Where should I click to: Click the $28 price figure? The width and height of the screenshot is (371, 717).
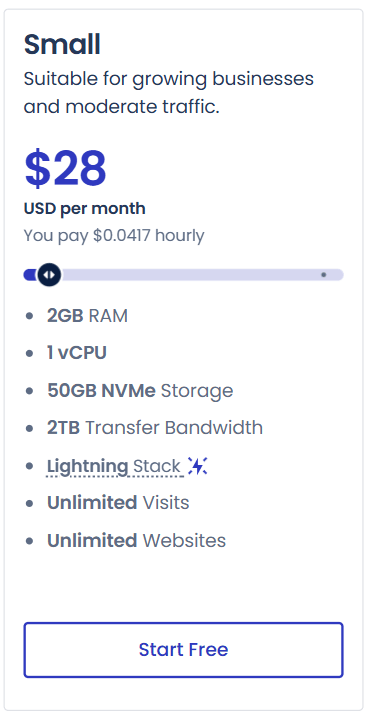pos(65,169)
